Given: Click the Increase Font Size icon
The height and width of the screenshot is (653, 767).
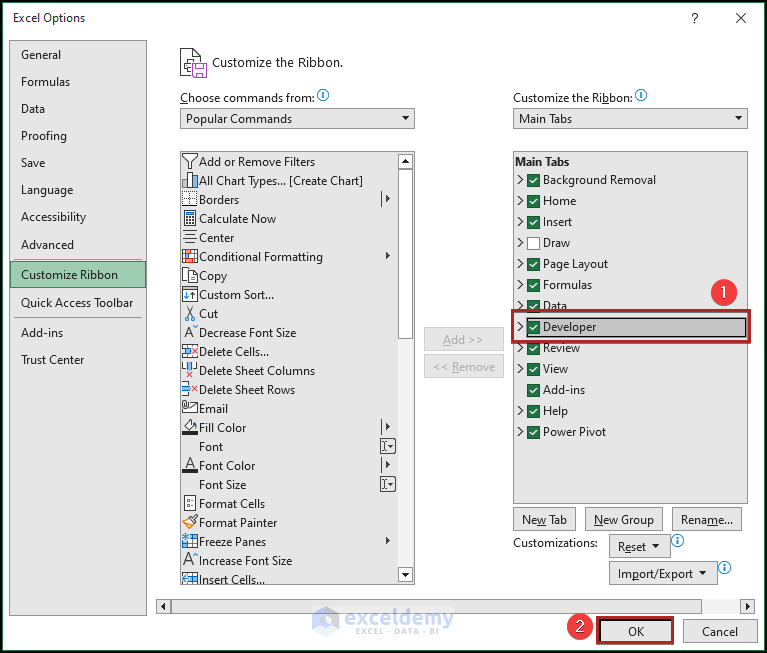Looking at the screenshot, I should point(190,559).
